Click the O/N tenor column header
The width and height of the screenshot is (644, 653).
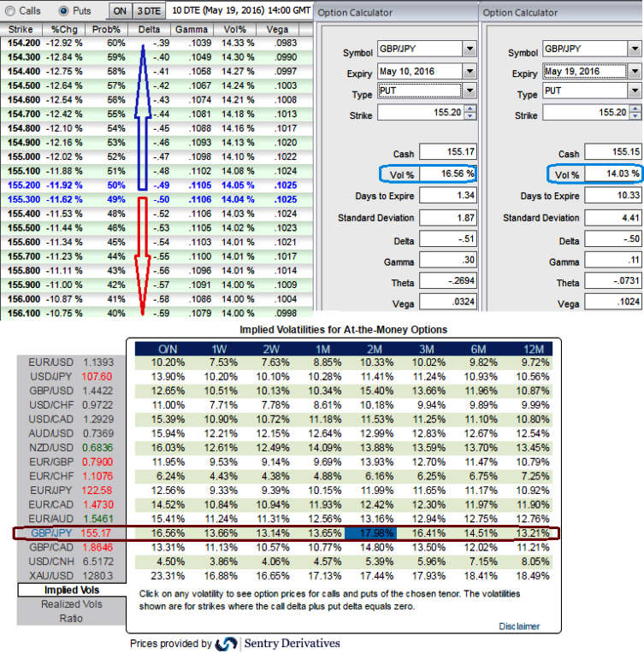pos(168,349)
